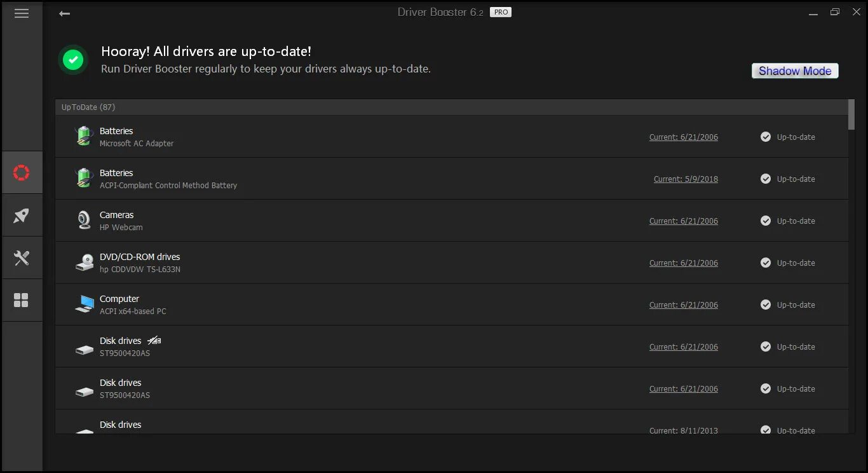The height and width of the screenshot is (473, 868).
Task: Click Up-to-date status text for ACPI-Compliant Battery
Action: [796, 179]
